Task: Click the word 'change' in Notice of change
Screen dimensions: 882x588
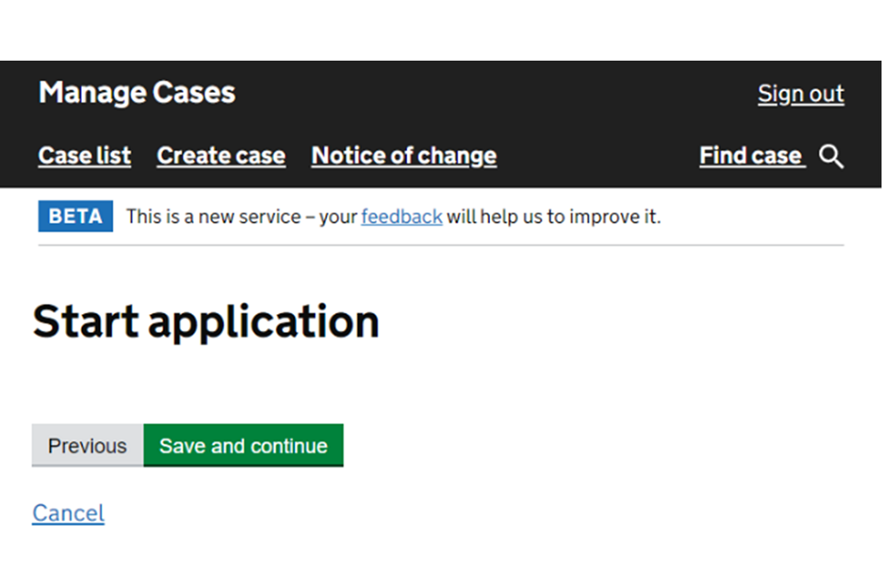Action: 456,156
